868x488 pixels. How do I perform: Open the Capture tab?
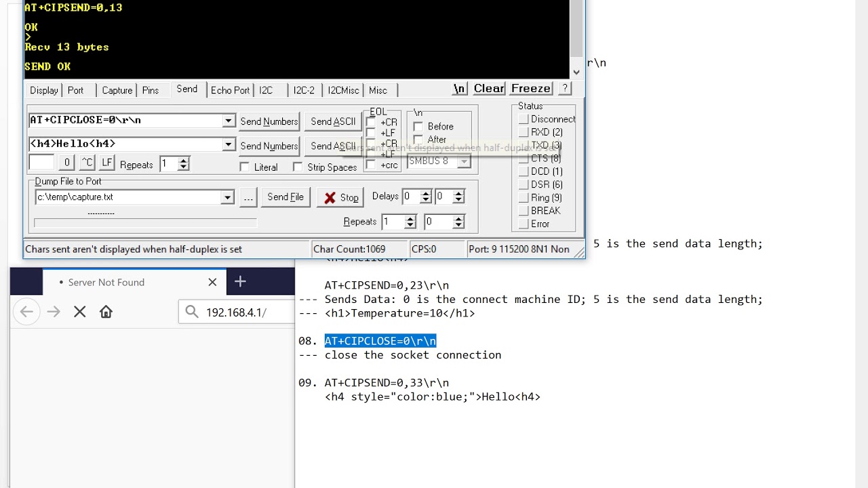point(117,90)
